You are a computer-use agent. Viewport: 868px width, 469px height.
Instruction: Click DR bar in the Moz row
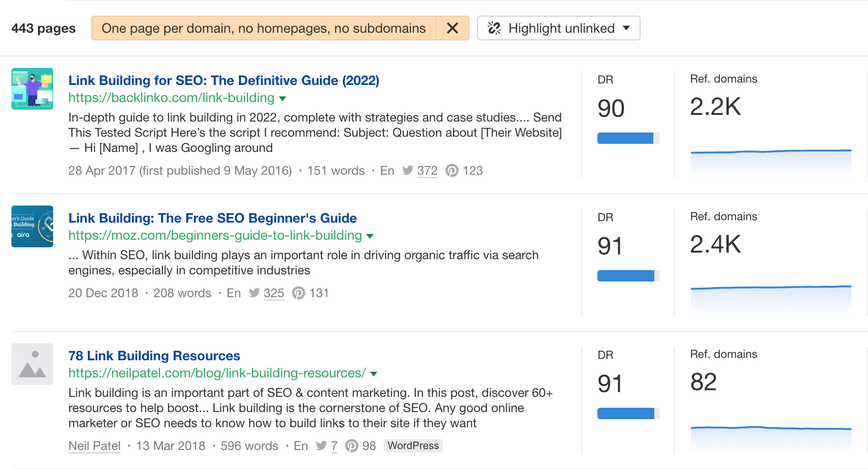628,276
